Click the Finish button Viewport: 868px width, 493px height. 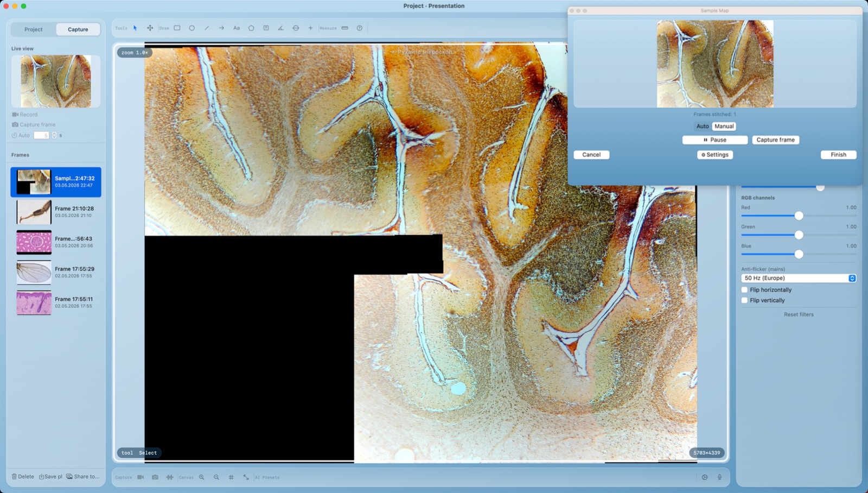838,155
